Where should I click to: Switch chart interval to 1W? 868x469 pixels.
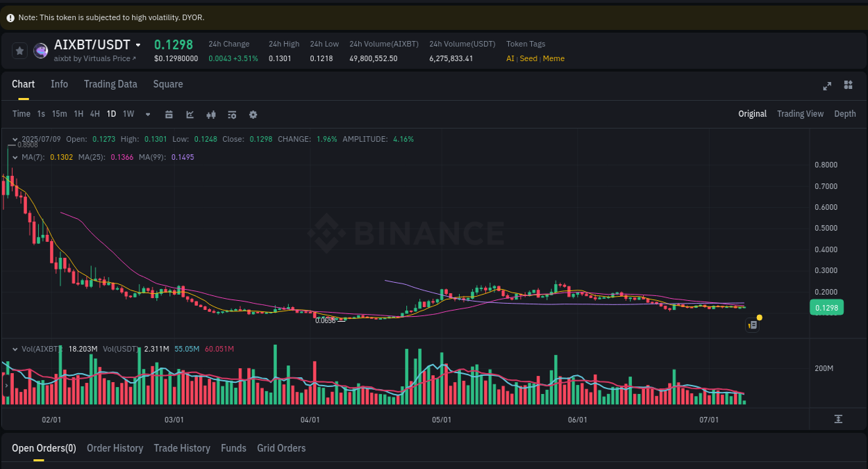(x=128, y=114)
